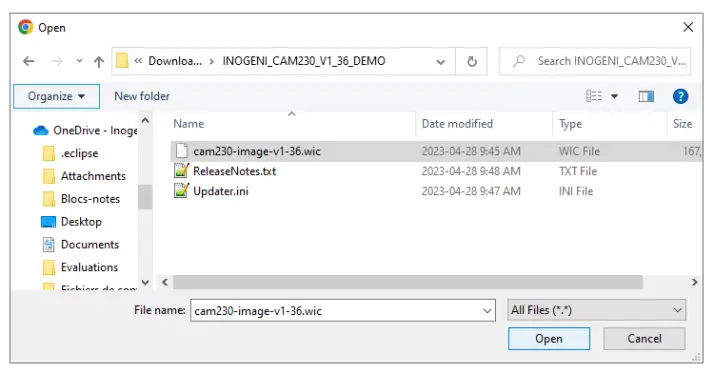Click date 2023-04-28 9:48 AM
The width and height of the screenshot is (713, 373).
pos(471,171)
